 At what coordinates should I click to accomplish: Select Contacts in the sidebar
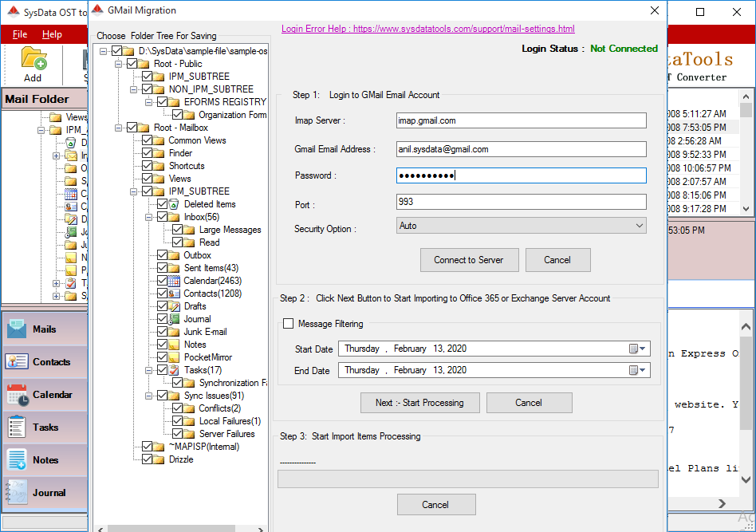click(x=45, y=362)
